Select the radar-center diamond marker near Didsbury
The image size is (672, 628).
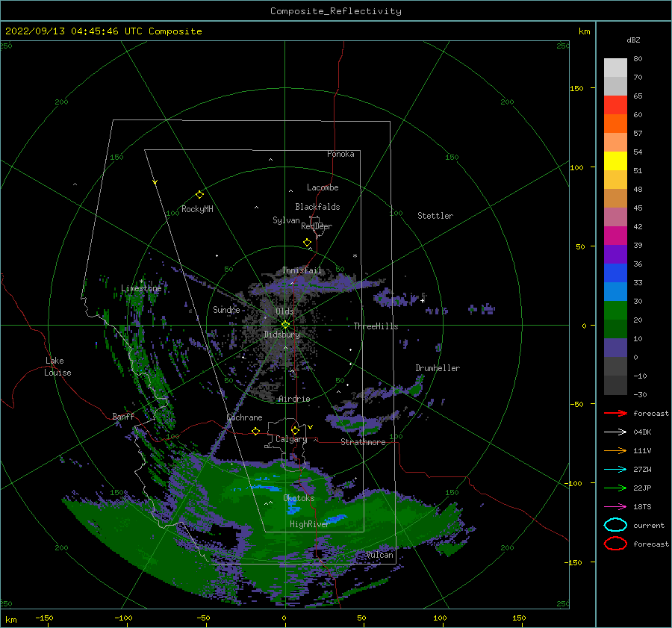(285, 325)
